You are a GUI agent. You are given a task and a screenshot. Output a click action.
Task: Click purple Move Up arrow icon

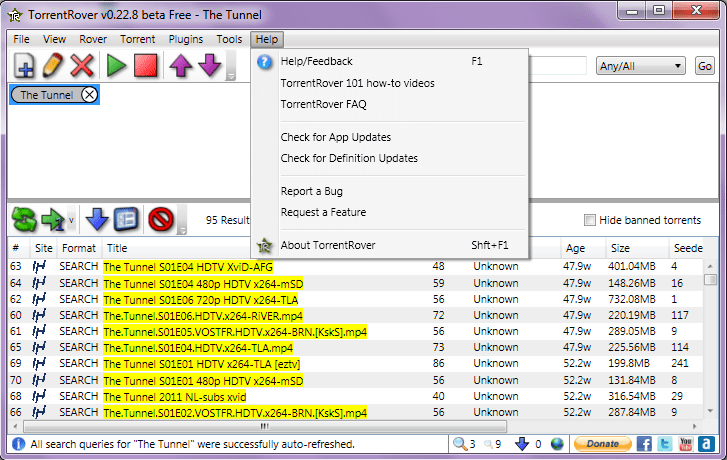[181, 65]
